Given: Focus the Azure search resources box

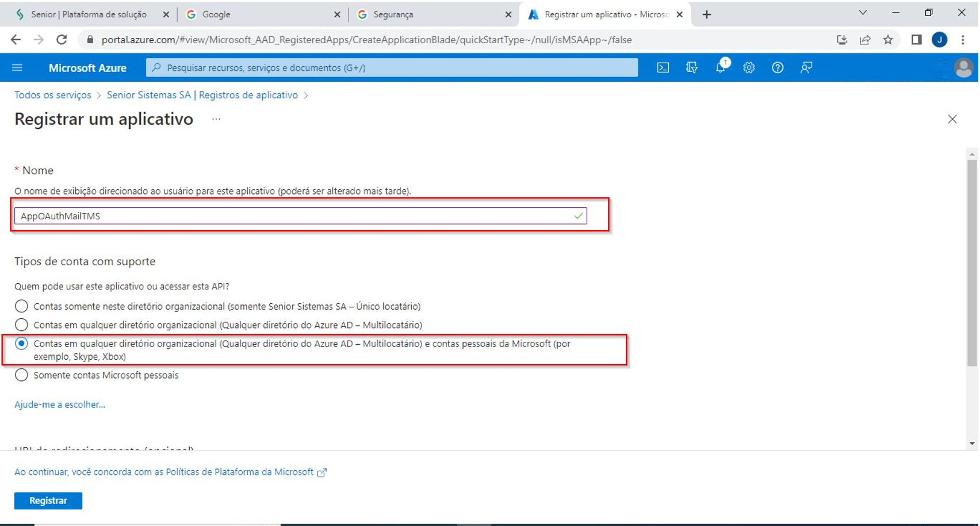Looking at the screenshot, I should pyautogui.click(x=392, y=68).
